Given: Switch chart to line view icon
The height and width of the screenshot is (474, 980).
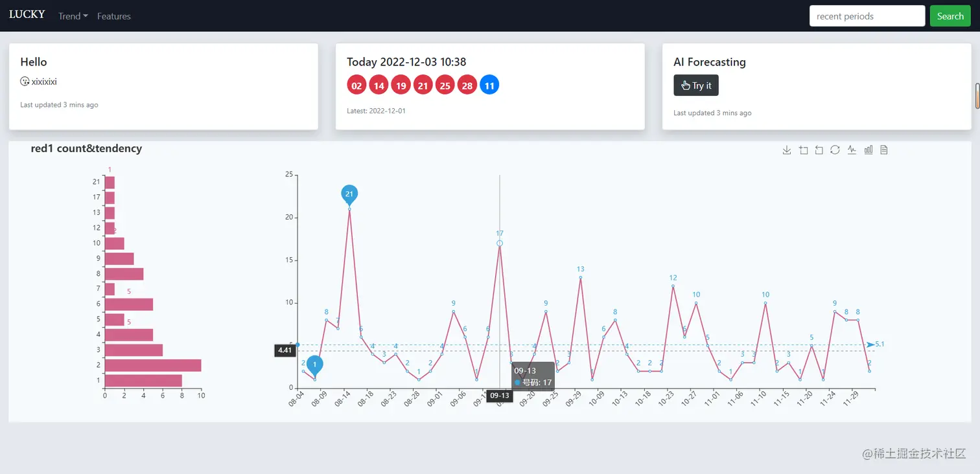Looking at the screenshot, I should 852,150.
